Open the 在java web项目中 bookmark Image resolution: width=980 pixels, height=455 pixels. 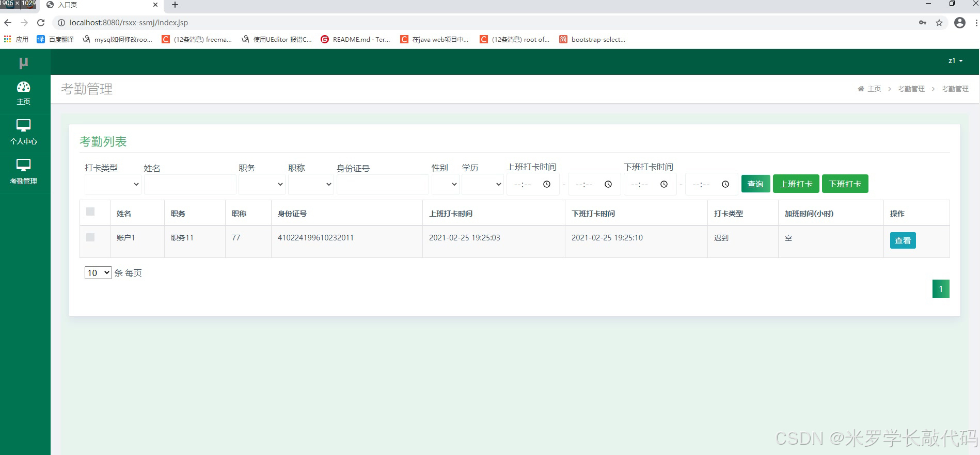coord(434,39)
